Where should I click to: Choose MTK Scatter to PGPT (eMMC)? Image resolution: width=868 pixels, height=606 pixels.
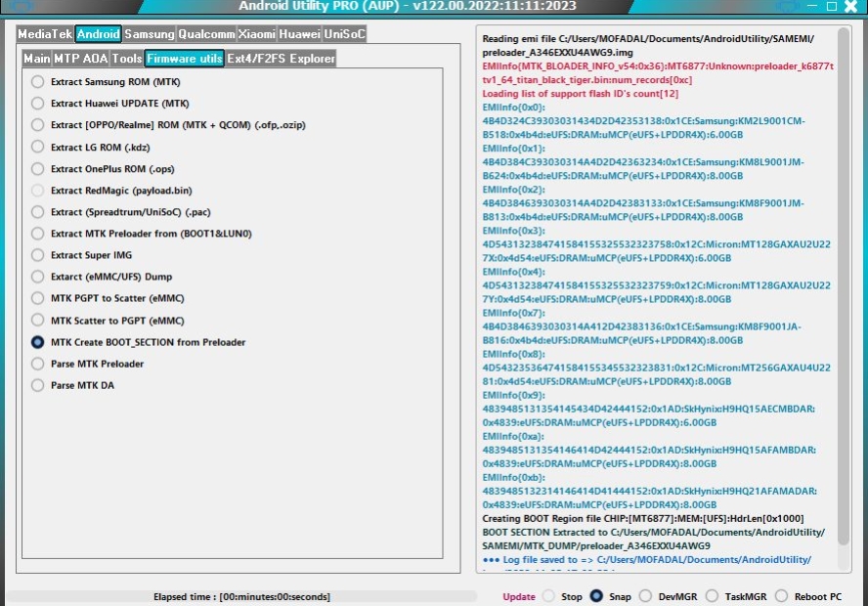(x=37, y=321)
